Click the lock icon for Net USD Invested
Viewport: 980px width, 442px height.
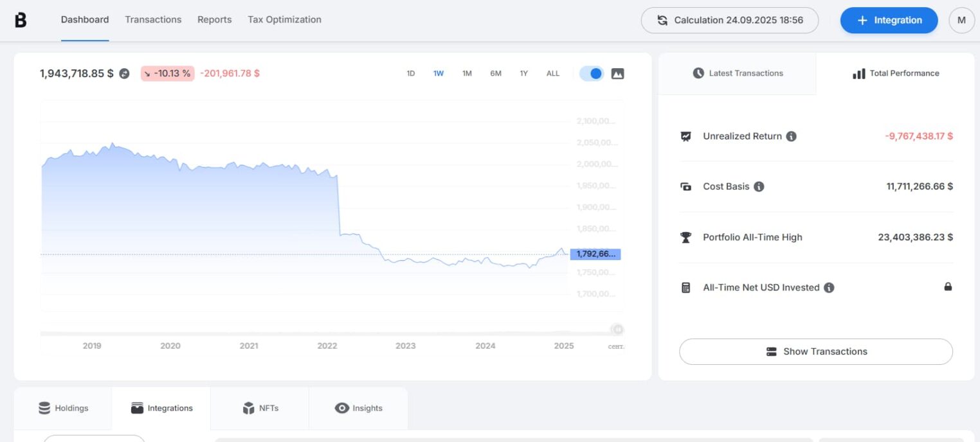(x=947, y=287)
